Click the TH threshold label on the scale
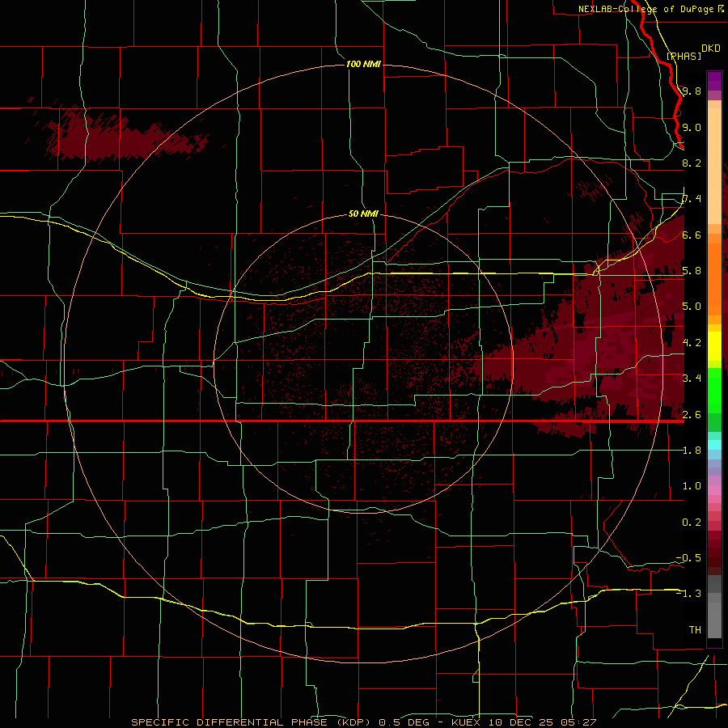728x728 pixels. tap(695, 629)
